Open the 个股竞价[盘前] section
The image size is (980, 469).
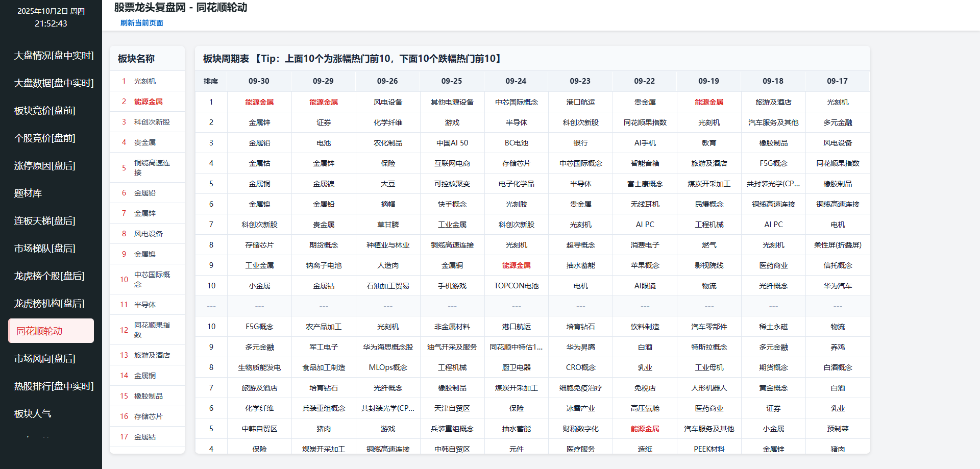[45, 138]
